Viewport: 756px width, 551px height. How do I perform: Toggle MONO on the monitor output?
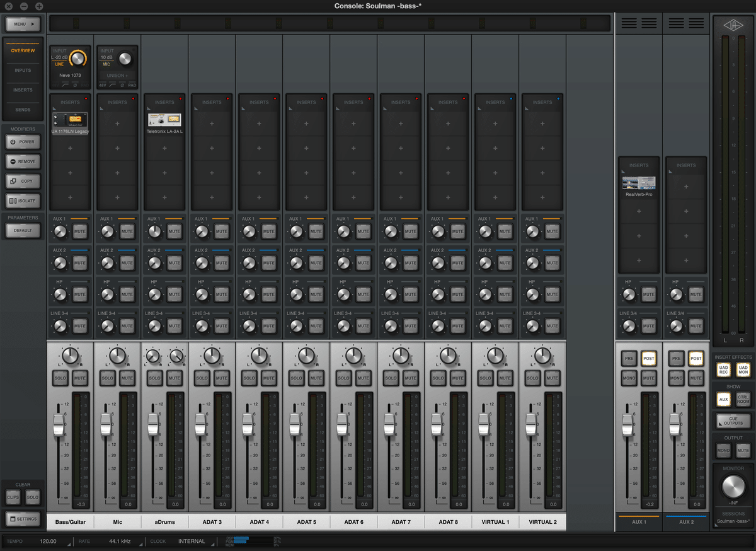tap(723, 450)
